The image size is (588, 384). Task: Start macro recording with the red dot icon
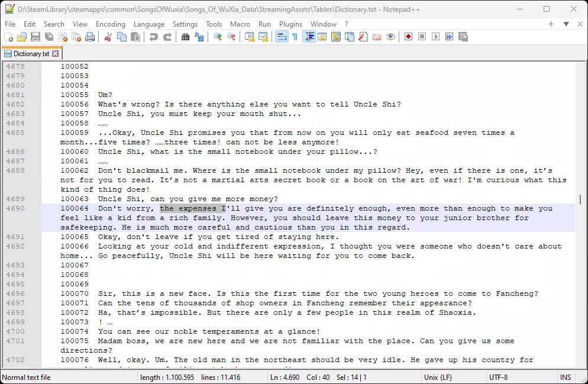408,37
